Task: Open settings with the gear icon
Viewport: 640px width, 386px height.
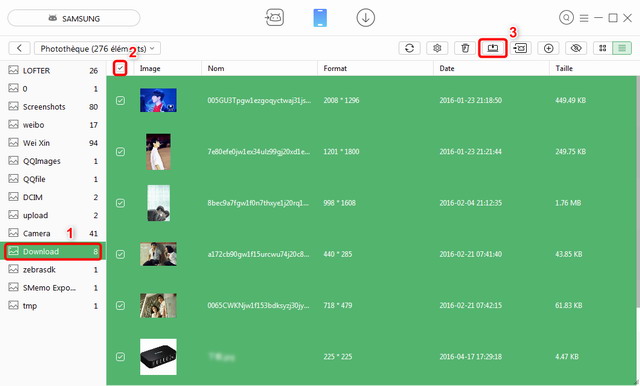Action: tap(437, 48)
